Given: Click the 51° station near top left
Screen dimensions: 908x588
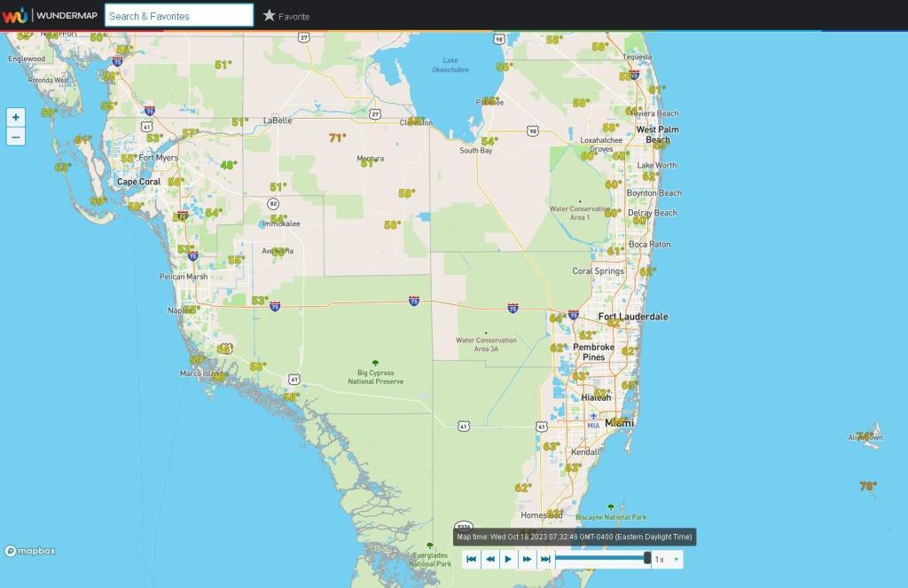Looking at the screenshot, I should pyautogui.click(x=223, y=65).
